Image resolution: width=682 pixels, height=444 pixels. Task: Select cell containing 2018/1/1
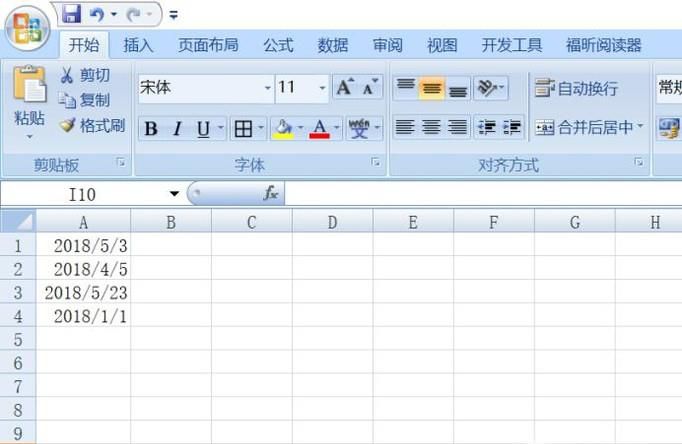(84, 316)
